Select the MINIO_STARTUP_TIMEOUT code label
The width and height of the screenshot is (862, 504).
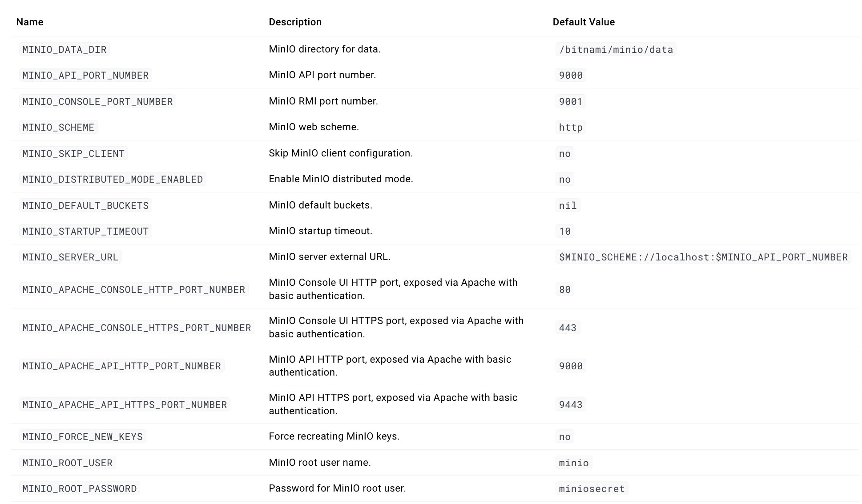coord(85,231)
